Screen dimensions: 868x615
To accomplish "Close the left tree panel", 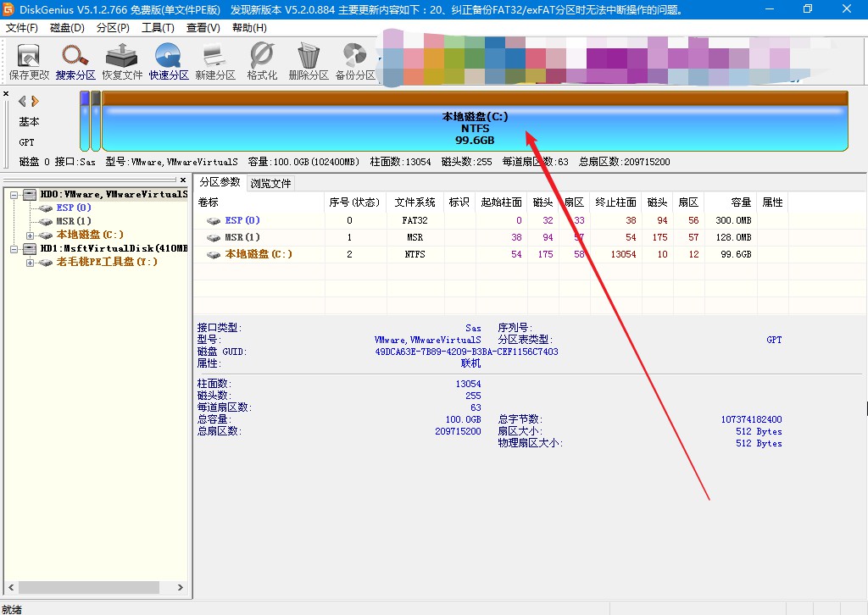I will (183, 180).
